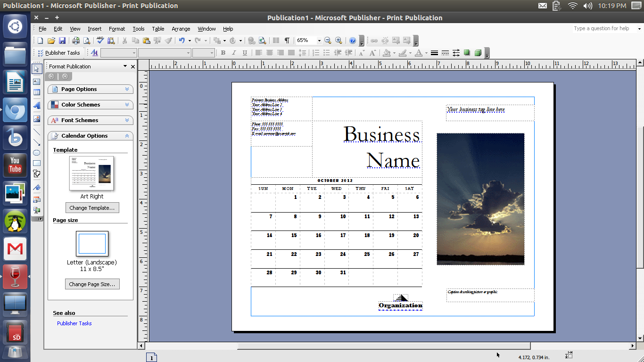
Task: Select the Spelling check tool
Action: click(x=100, y=40)
